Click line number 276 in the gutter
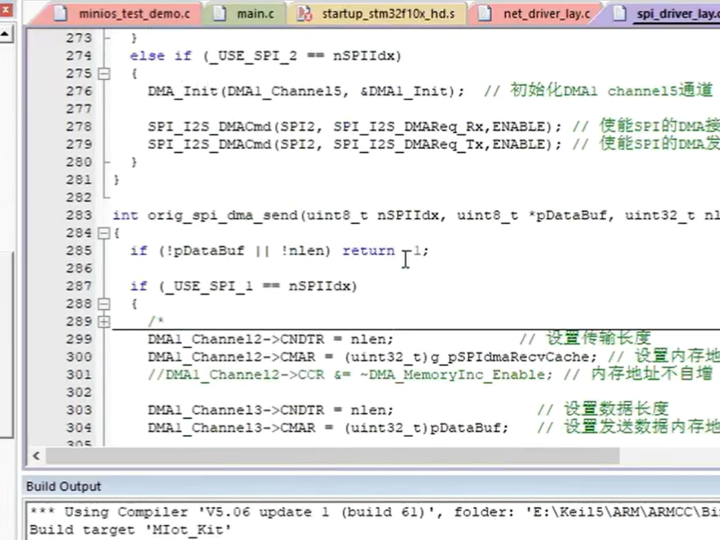720x540 pixels. pyautogui.click(x=78, y=91)
